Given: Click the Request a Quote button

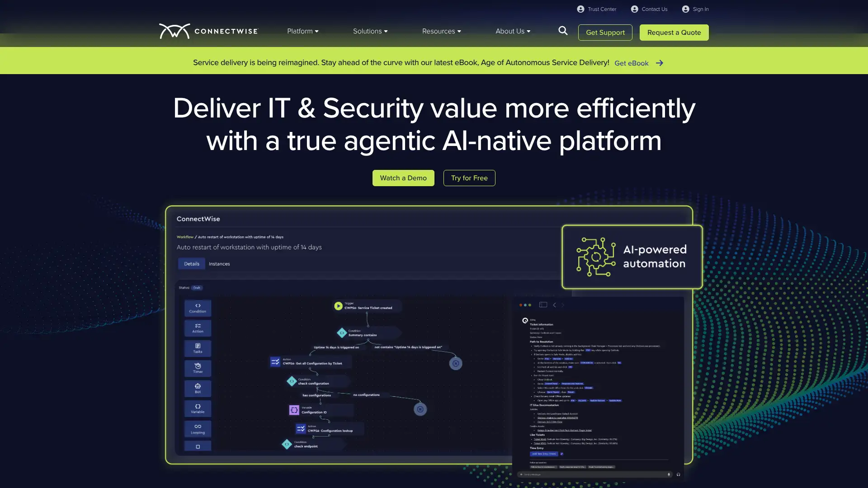Looking at the screenshot, I should click(x=674, y=33).
